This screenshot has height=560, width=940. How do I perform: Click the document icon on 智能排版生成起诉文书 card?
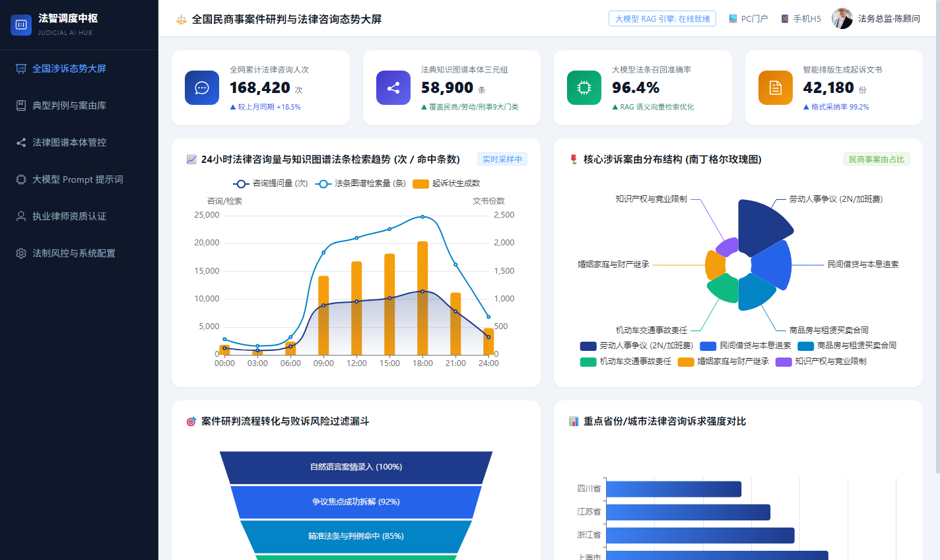tap(776, 88)
